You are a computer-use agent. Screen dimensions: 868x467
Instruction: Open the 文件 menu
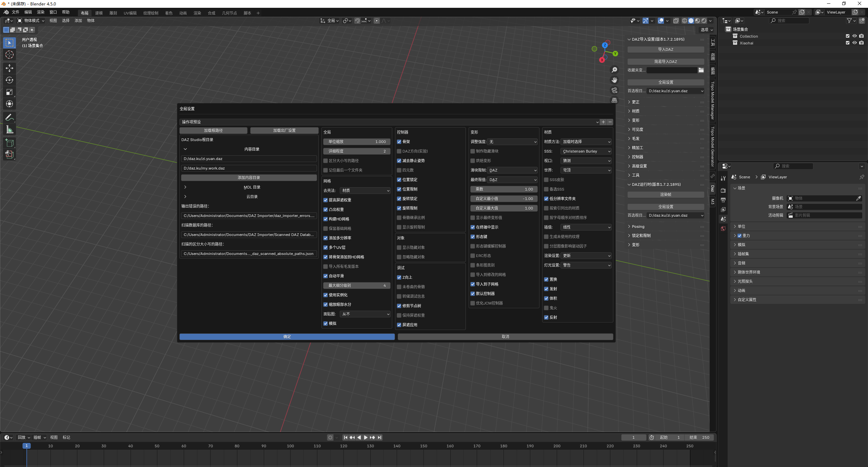[16, 12]
